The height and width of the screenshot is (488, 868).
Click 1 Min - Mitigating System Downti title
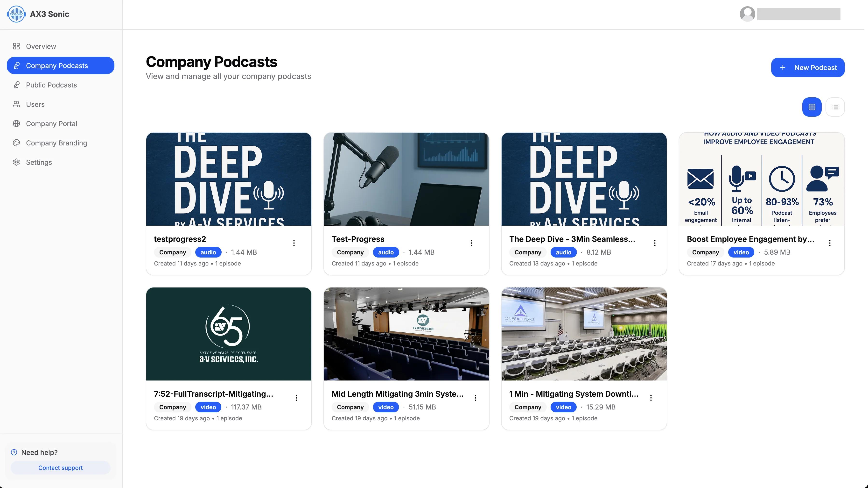coord(574,394)
